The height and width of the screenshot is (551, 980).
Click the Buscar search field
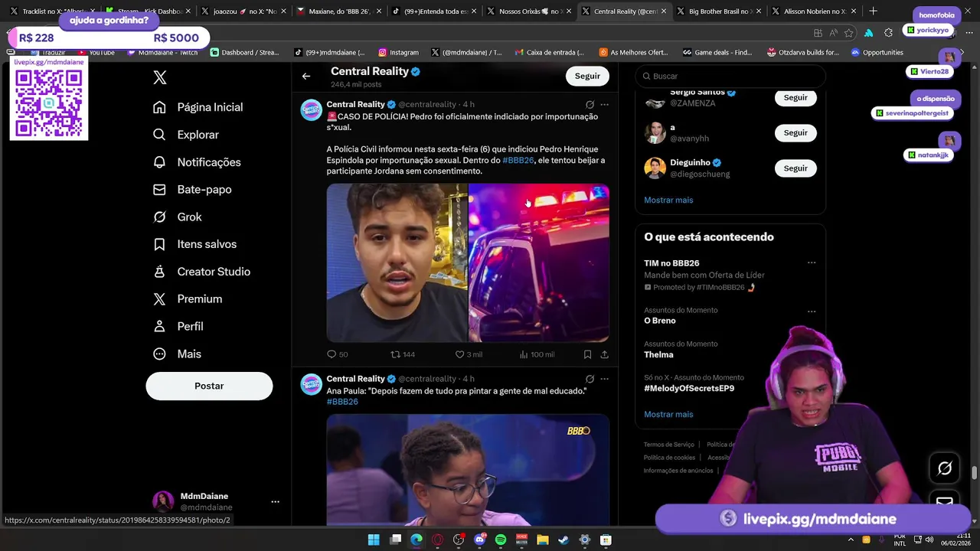(x=730, y=76)
